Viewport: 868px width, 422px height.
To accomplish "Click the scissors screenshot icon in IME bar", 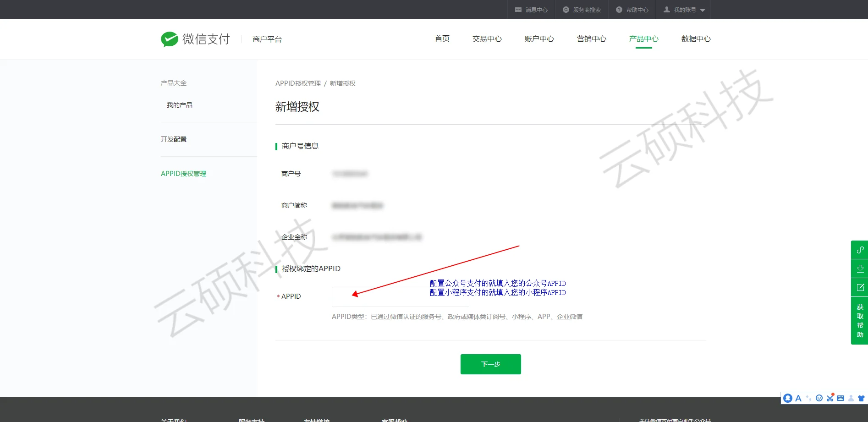I will point(830,398).
